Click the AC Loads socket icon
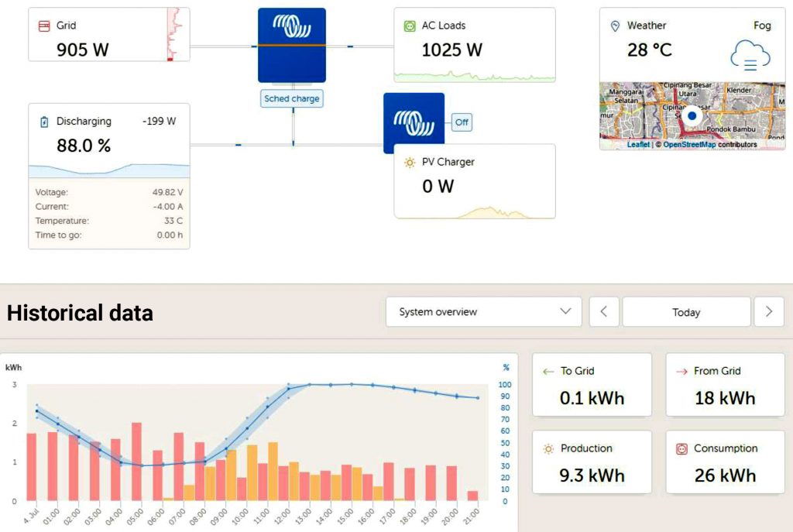The height and width of the screenshot is (532, 793). point(409,26)
